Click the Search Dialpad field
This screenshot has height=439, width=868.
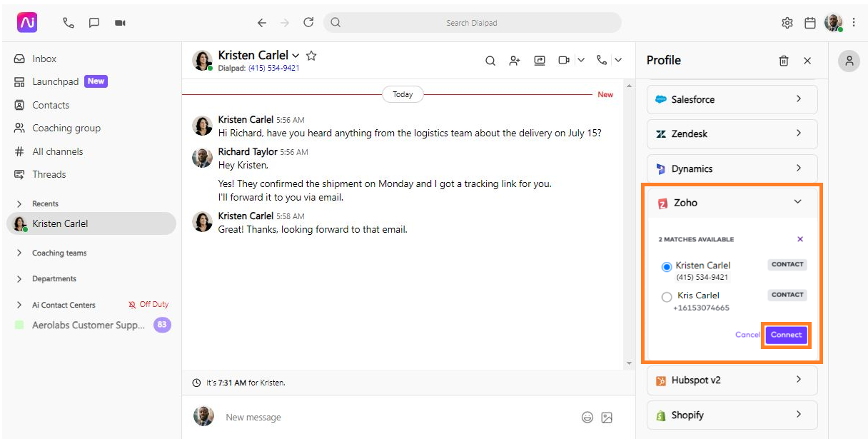click(472, 23)
